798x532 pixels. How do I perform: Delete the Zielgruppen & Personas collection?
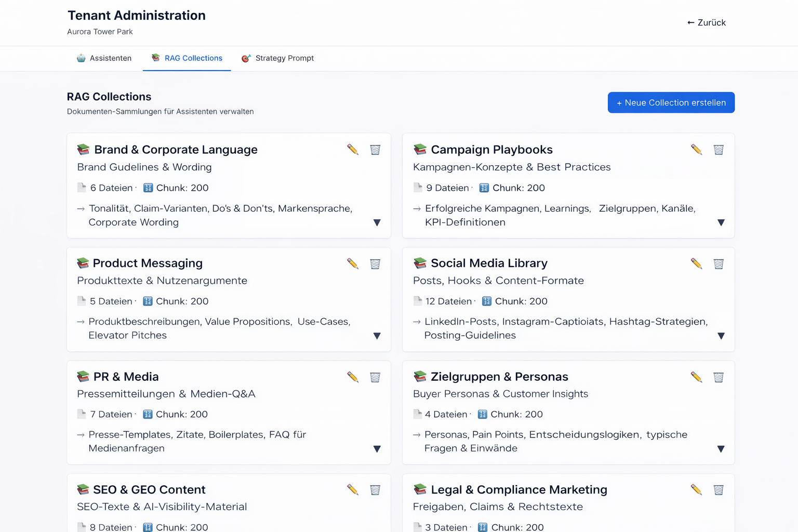719,377
